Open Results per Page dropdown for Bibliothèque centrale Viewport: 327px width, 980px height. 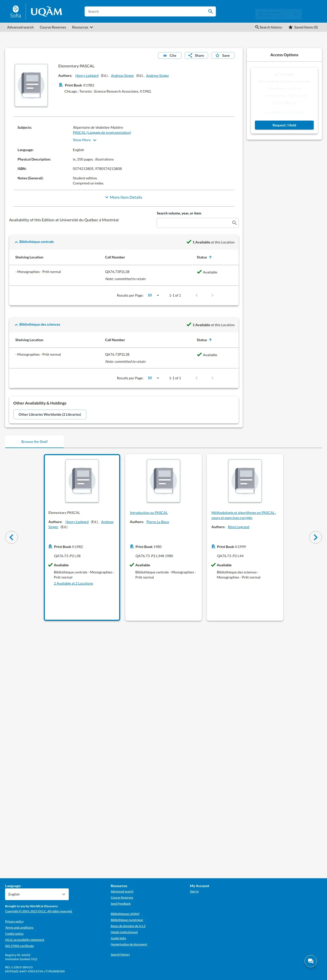pos(153,295)
